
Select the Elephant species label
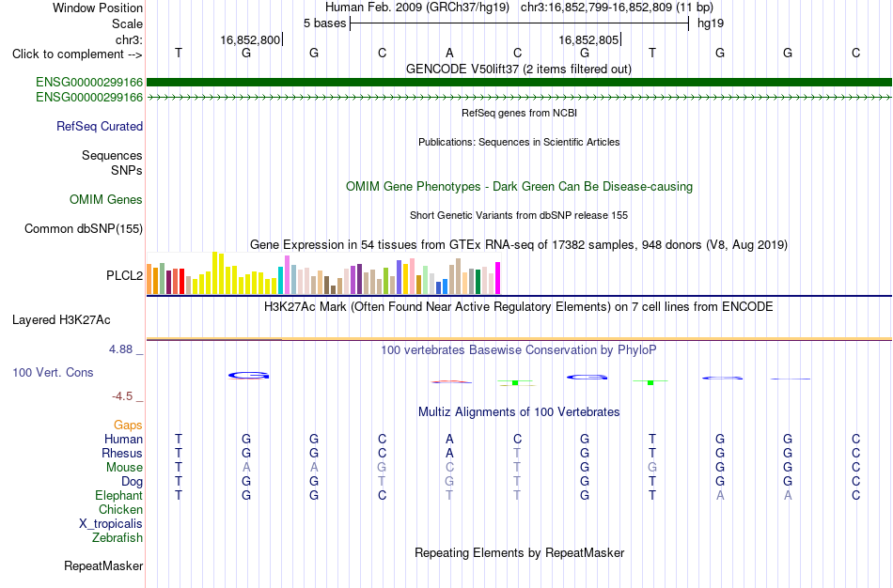(x=118, y=496)
